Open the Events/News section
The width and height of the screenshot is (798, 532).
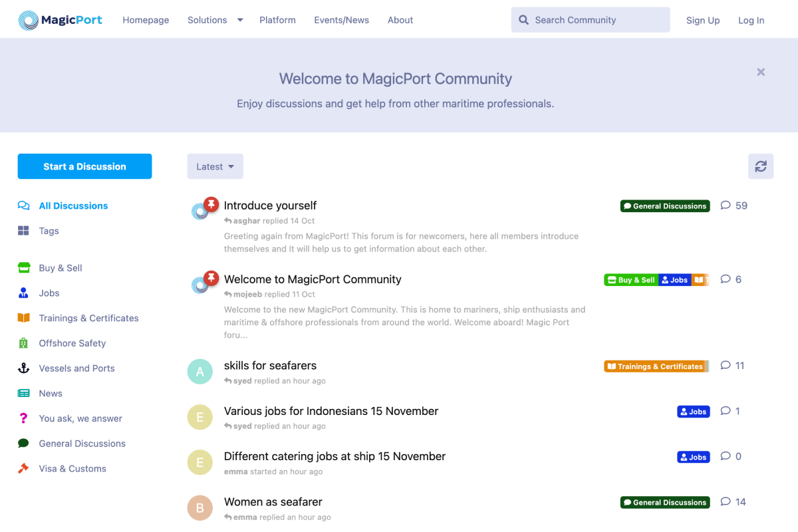[x=341, y=20]
